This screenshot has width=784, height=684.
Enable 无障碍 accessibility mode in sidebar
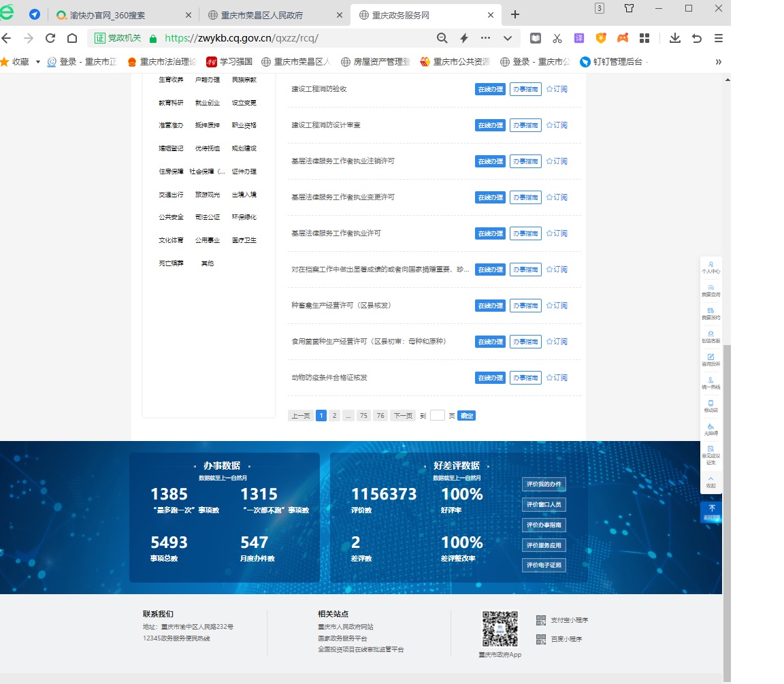[x=711, y=429]
